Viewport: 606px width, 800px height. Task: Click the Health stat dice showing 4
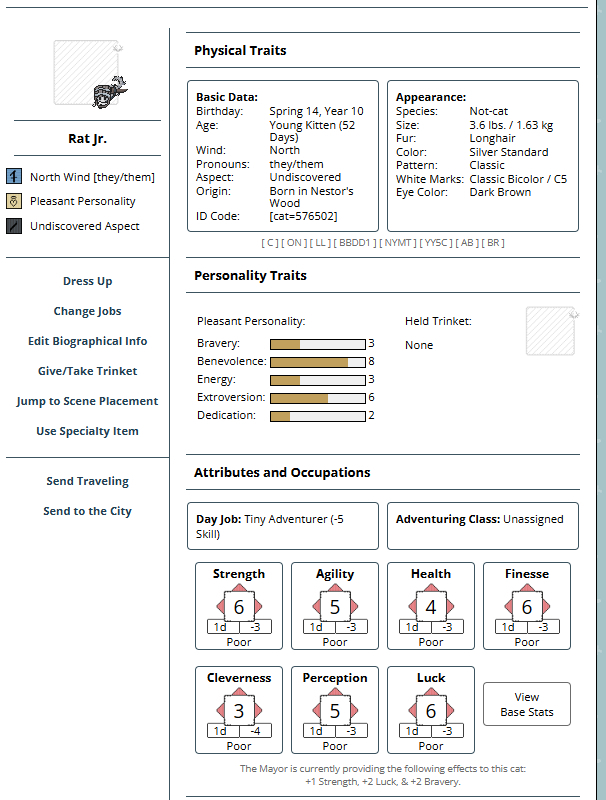coord(431,606)
